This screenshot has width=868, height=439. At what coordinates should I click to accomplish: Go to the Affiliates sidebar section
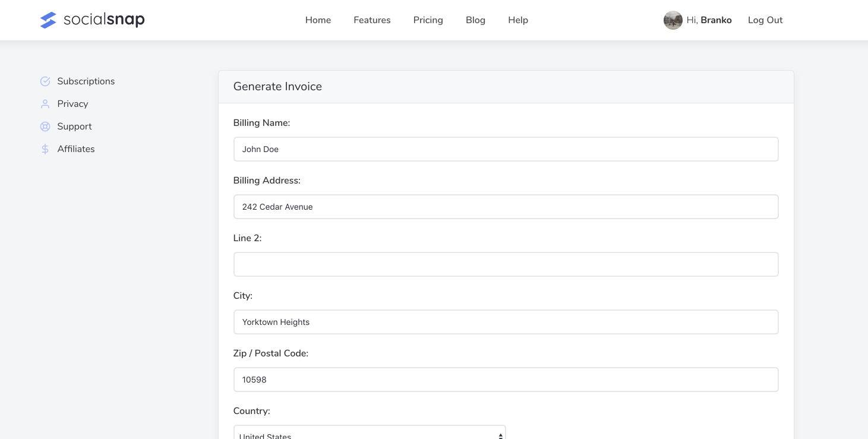click(x=76, y=149)
